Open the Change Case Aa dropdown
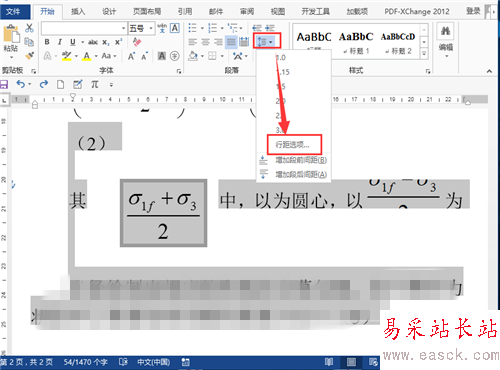This screenshot has width=500, height=370. pyautogui.click(x=109, y=56)
